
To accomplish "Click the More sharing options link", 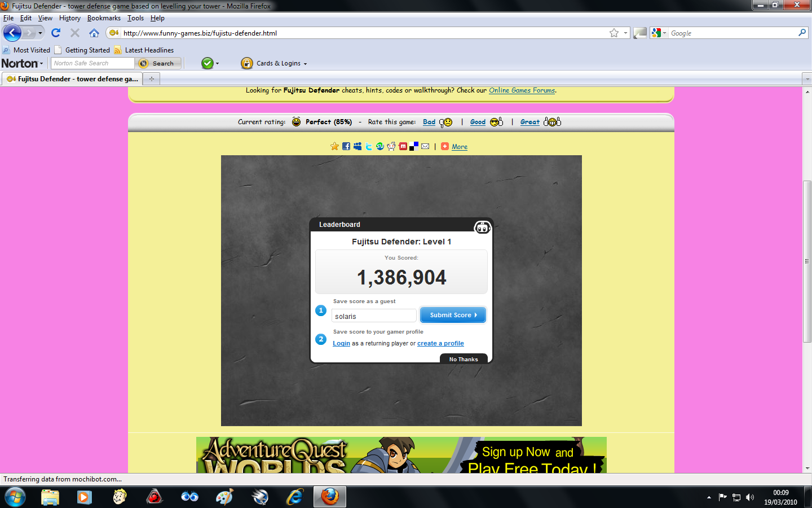I will tap(460, 147).
